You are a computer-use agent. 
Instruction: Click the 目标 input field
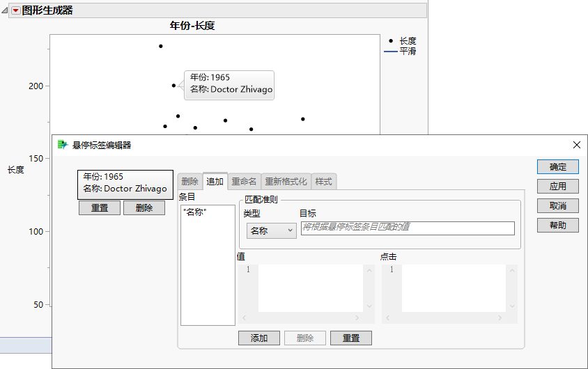[x=408, y=228]
